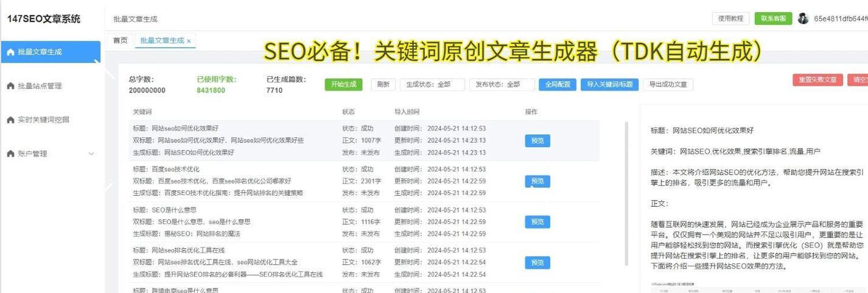Click the 导入关键词/标题 button
This screenshot has width=868, height=293.
pyautogui.click(x=609, y=84)
